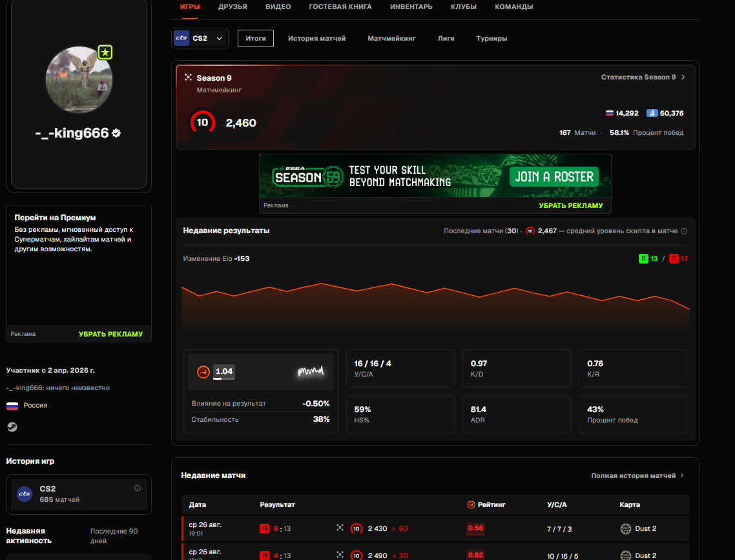This screenshot has height=560, width=735.
Task: Open the CS2 game selector dropdown
Action: click(200, 38)
